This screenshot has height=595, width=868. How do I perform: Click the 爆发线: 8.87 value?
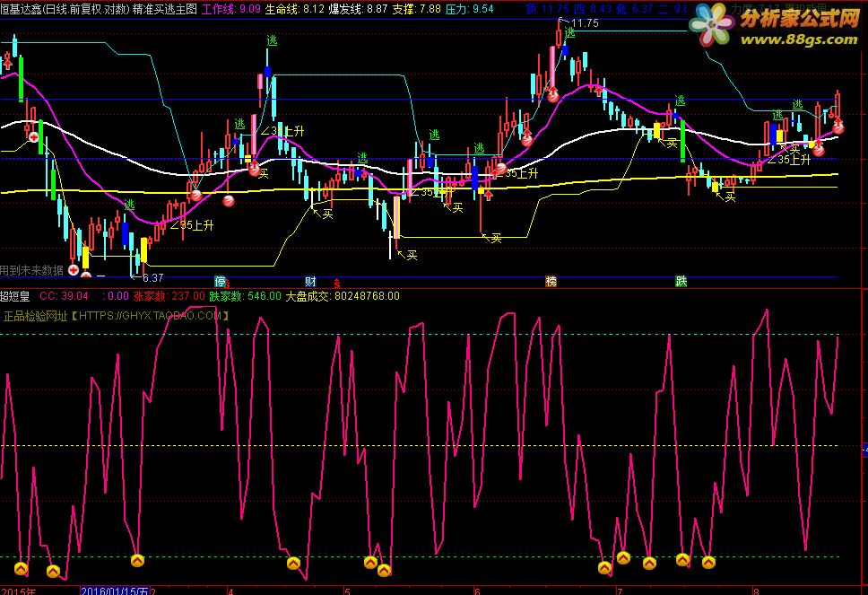(x=358, y=9)
